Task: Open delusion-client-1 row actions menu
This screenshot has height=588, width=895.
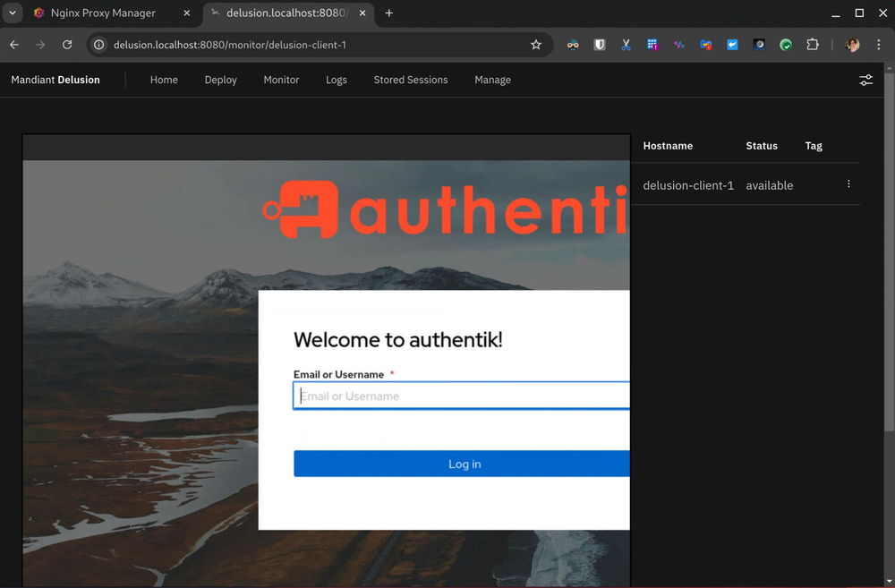Action: pos(848,183)
